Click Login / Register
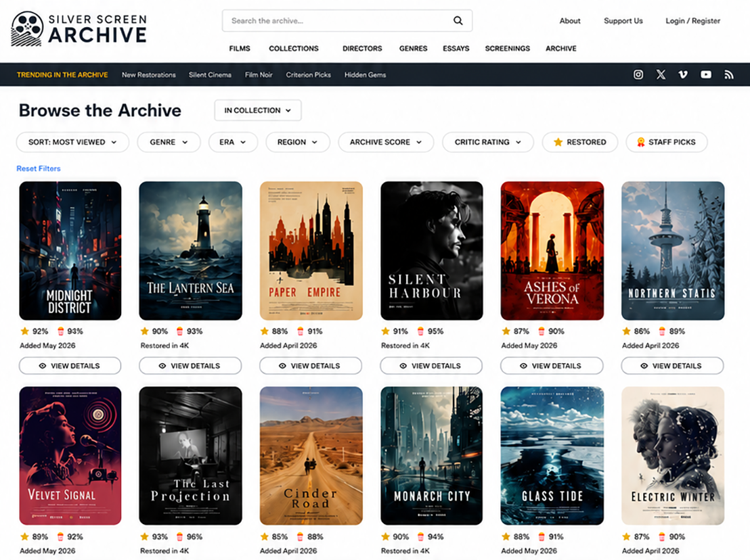 coord(692,20)
